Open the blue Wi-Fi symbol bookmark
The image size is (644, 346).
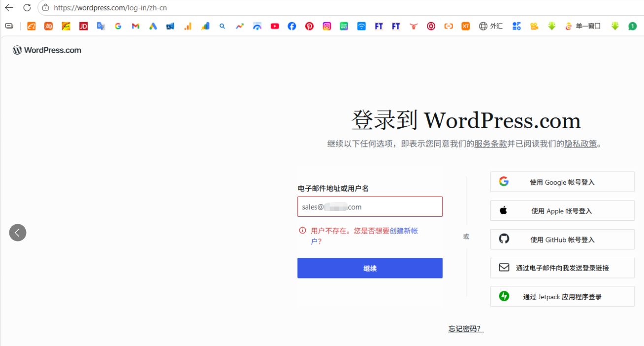(x=361, y=26)
